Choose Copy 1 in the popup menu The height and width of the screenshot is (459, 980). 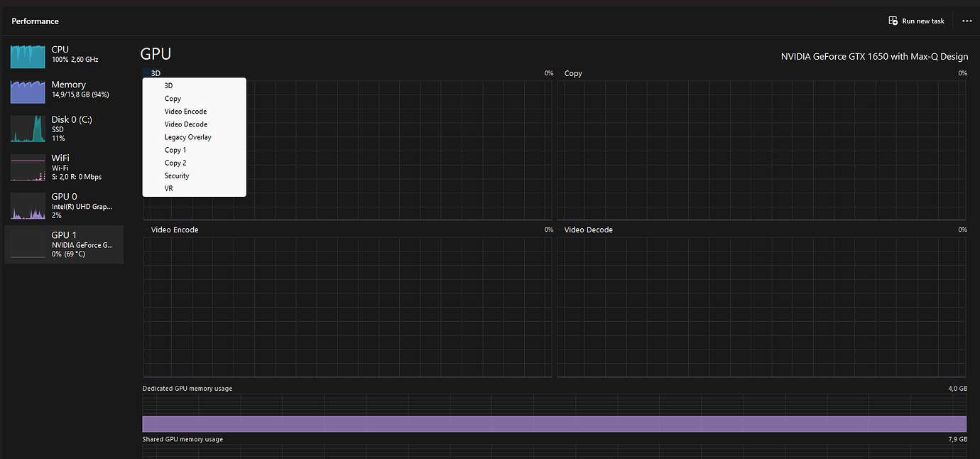click(x=175, y=150)
